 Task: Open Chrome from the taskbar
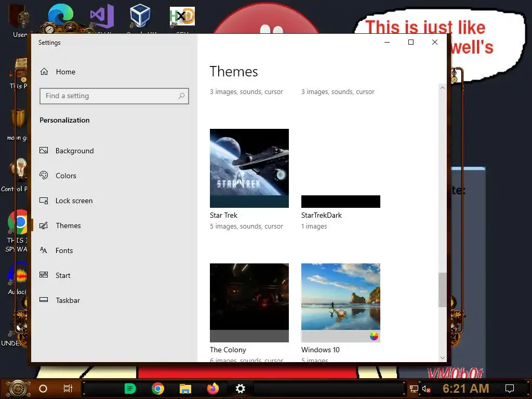pos(158,389)
